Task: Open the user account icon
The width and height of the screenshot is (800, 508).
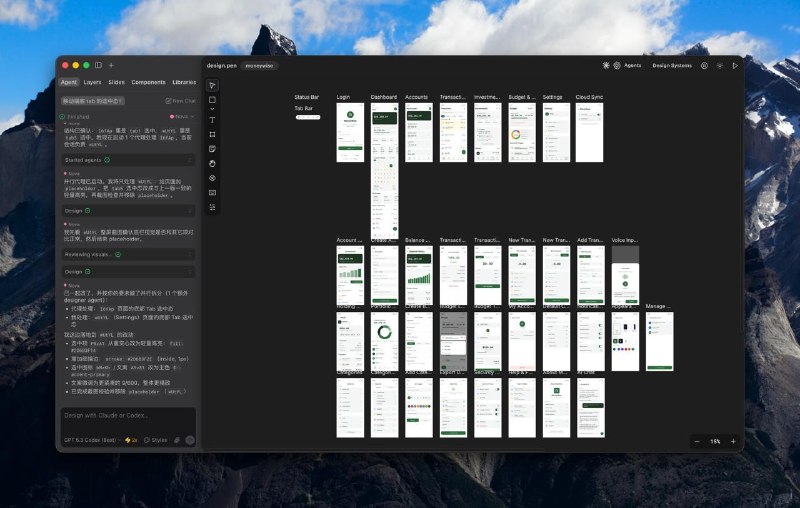Action: coord(704,65)
